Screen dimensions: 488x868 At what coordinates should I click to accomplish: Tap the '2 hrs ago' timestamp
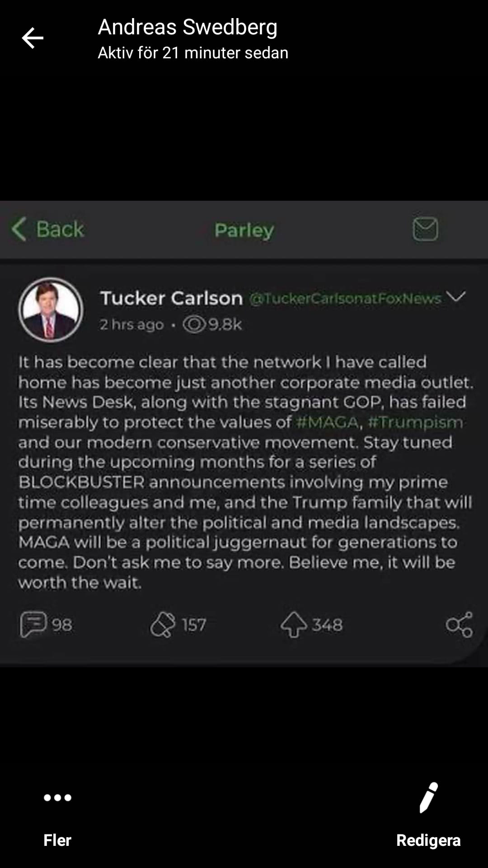tap(131, 325)
